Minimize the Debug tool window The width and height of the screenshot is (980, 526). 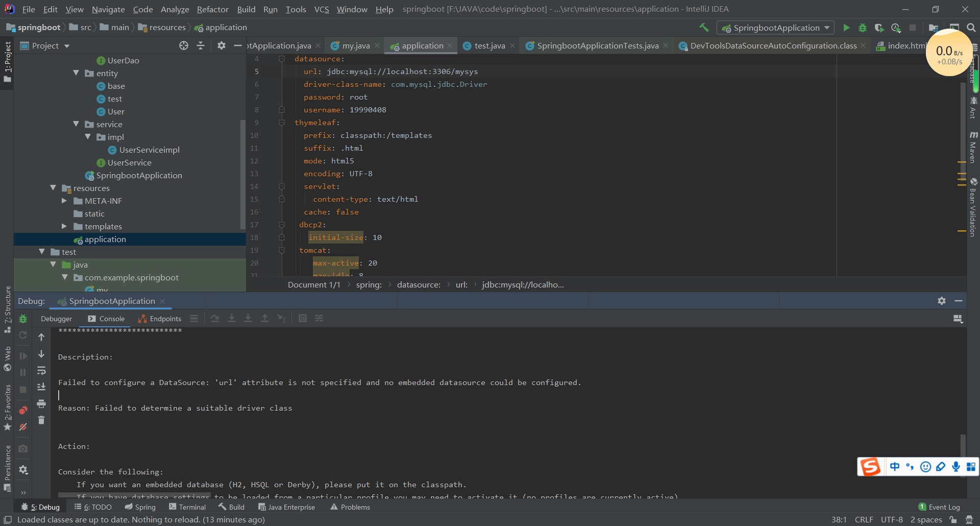pyautogui.click(x=959, y=301)
